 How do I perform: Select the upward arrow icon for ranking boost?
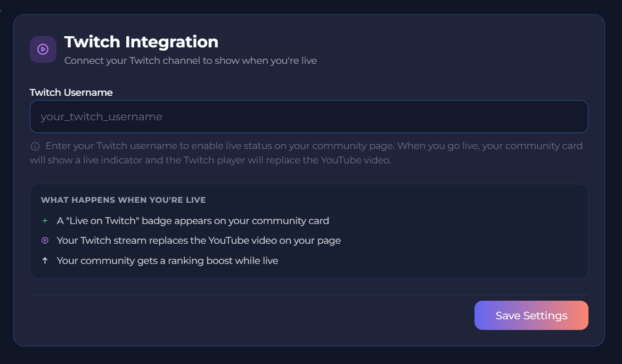45,260
